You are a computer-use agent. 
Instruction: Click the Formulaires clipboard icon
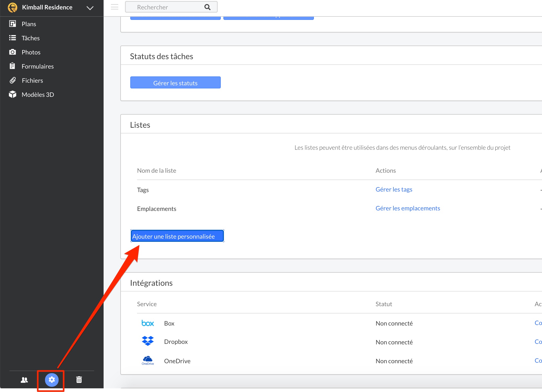pyautogui.click(x=12, y=66)
